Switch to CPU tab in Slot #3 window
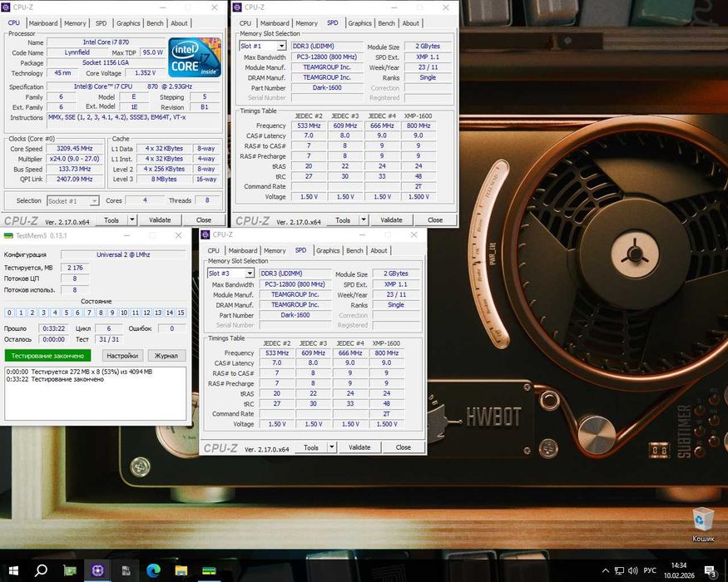Viewport: 728px width, 582px height. [213, 250]
